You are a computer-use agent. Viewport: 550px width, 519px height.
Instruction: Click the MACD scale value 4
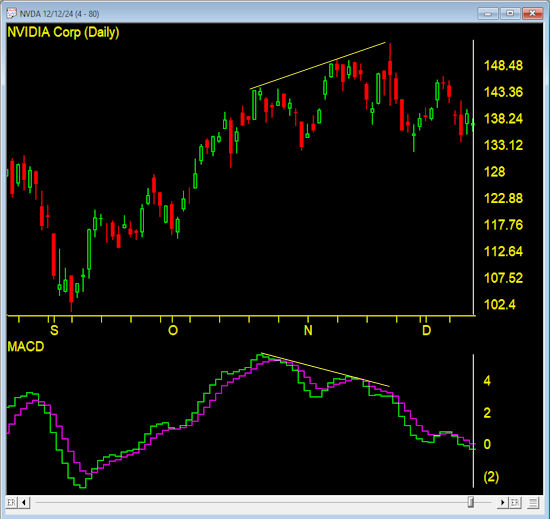point(487,381)
